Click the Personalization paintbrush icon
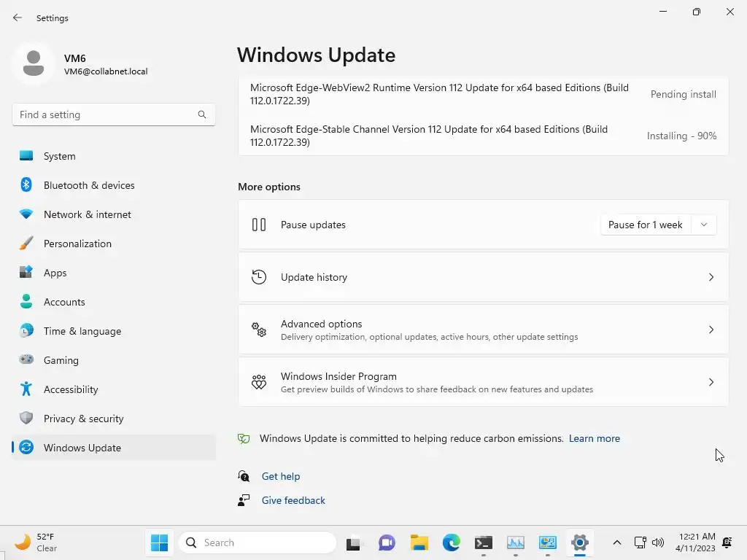 pyautogui.click(x=26, y=243)
